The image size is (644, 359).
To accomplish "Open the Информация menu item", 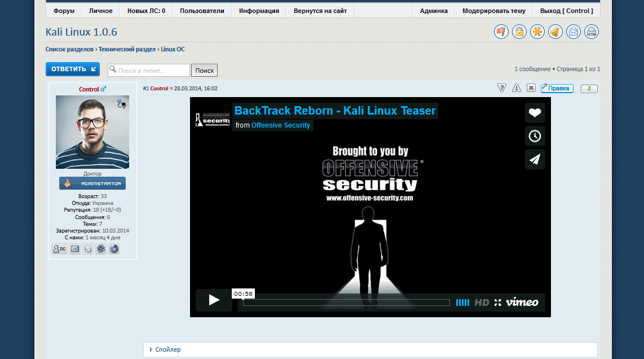I will [259, 11].
